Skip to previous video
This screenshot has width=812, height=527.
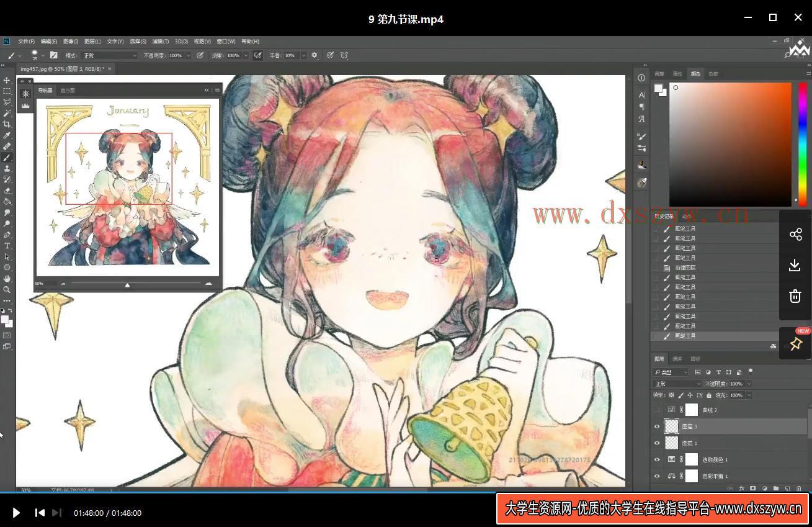pos(40,513)
